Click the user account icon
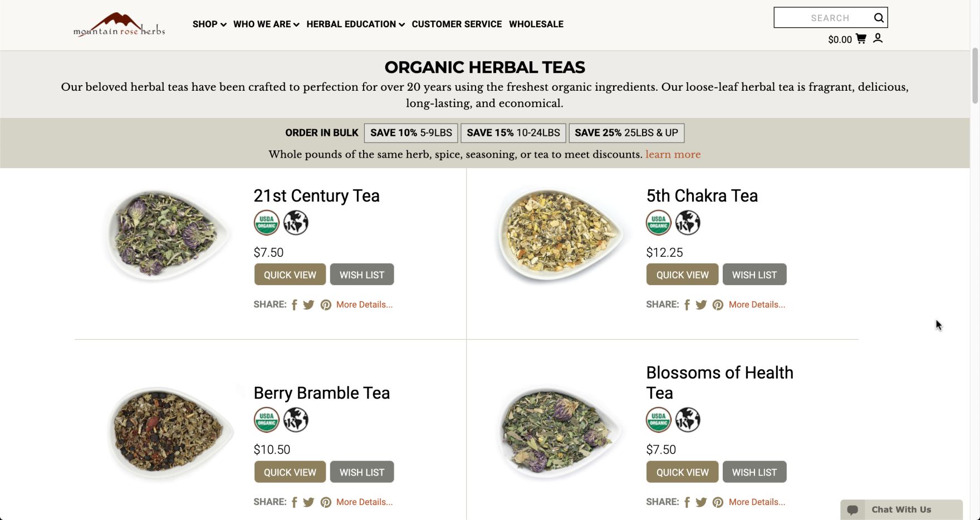Screen dimensions: 980x520 click(878, 38)
